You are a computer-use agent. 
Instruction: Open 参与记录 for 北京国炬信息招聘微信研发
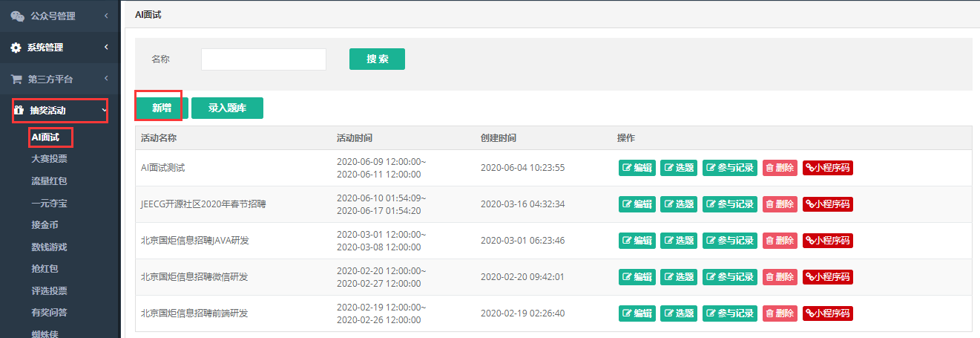click(730, 277)
